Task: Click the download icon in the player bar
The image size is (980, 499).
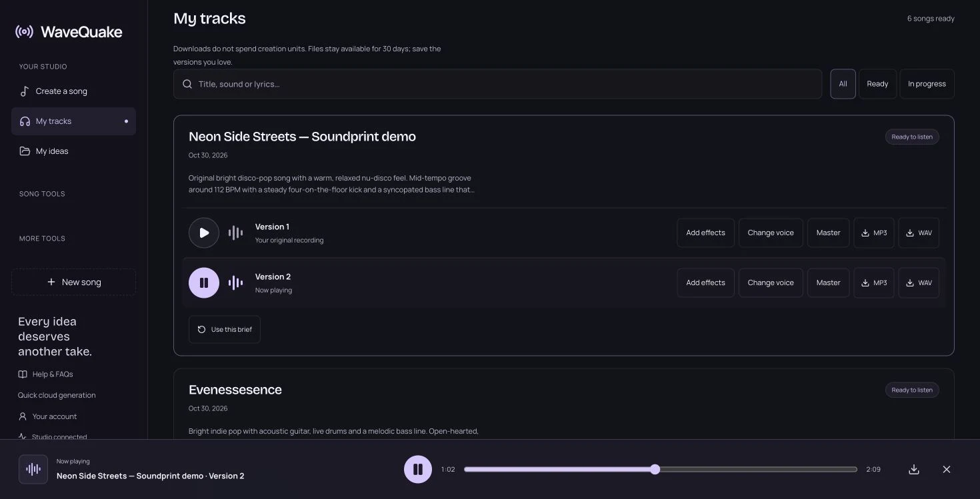Action: pyautogui.click(x=914, y=469)
